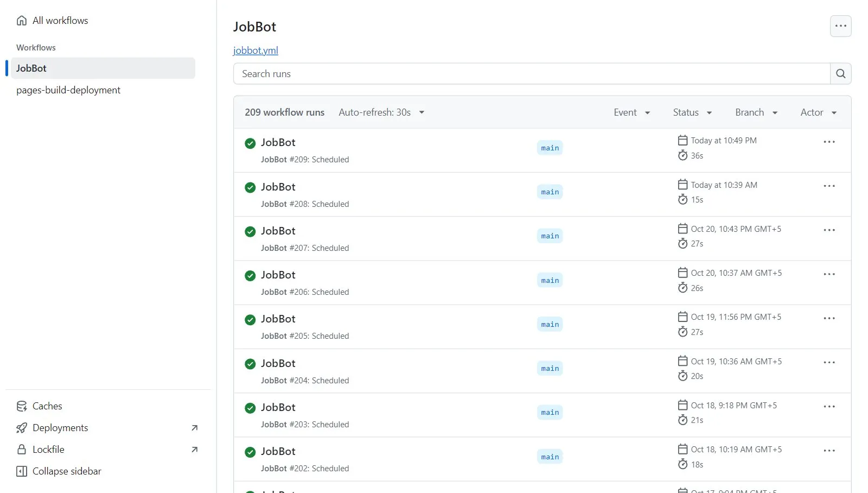Image resolution: width=868 pixels, height=493 pixels.
Task: Click success check icon of run #208
Action: point(250,187)
